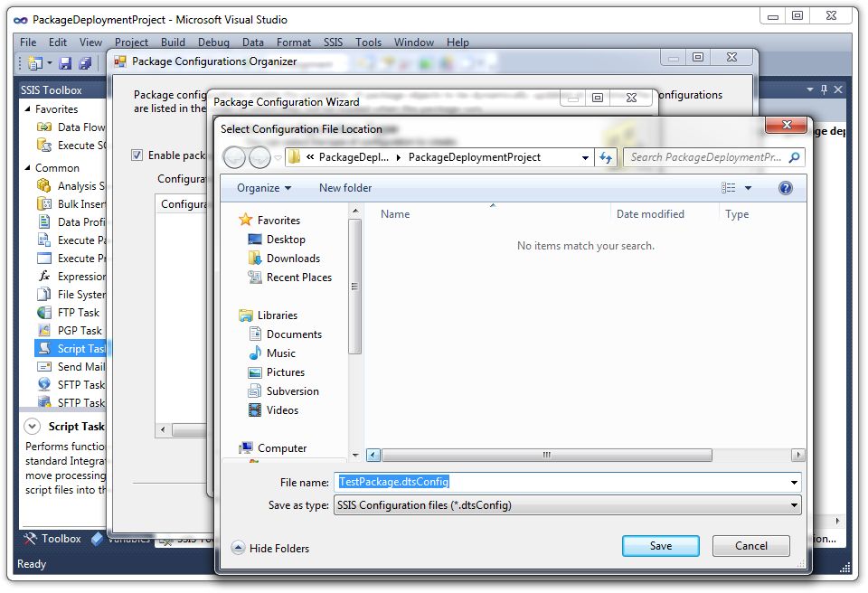
Task: Open the View menu
Action: click(90, 42)
